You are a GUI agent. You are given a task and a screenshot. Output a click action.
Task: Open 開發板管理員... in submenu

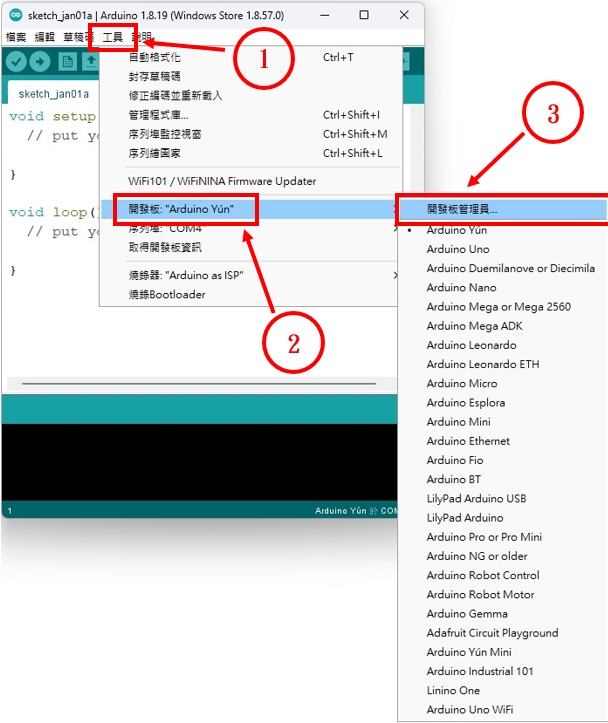tap(503, 209)
